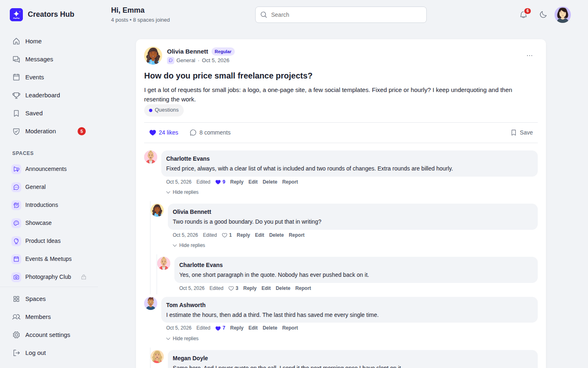Open the Product Ideas lightbulb icon
Screen dimensions: 588x368
[x=16, y=241]
